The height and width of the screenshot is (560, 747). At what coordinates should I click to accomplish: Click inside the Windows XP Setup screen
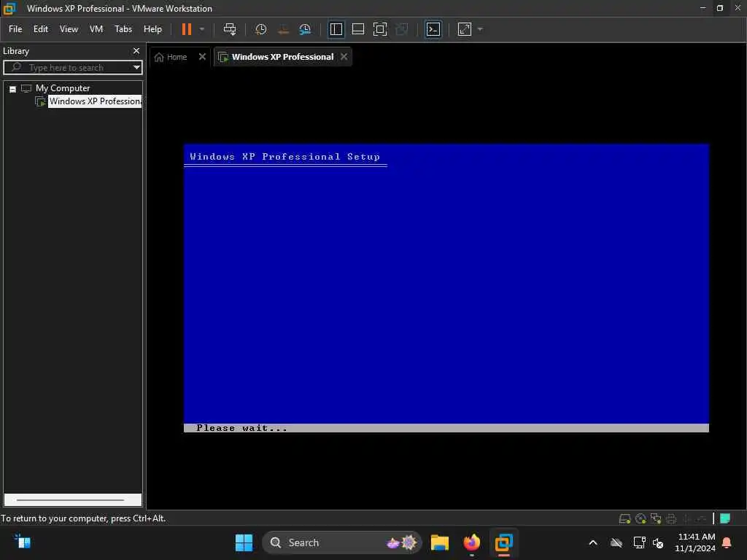446,288
